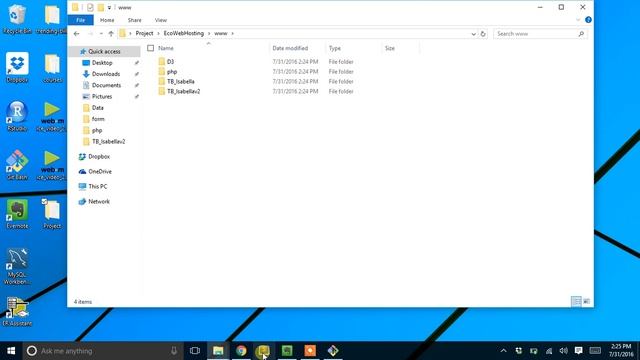Click the search magnifier in Explorer

click(x=581, y=34)
